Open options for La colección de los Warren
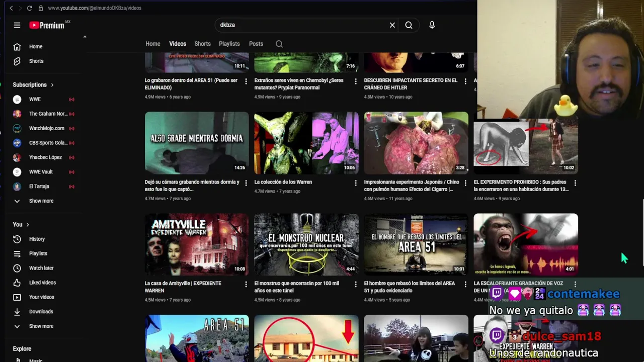The image size is (644, 362). (356, 183)
